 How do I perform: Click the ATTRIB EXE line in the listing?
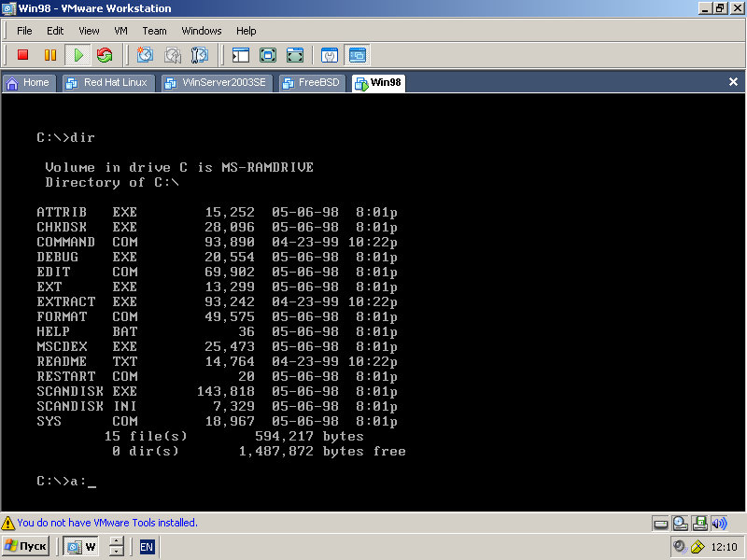pos(218,212)
